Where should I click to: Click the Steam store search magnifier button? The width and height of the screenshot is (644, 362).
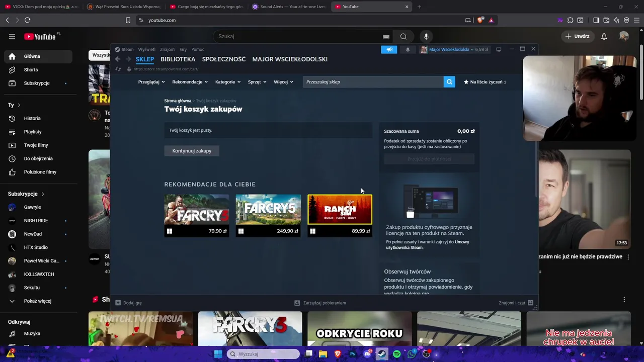449,81
